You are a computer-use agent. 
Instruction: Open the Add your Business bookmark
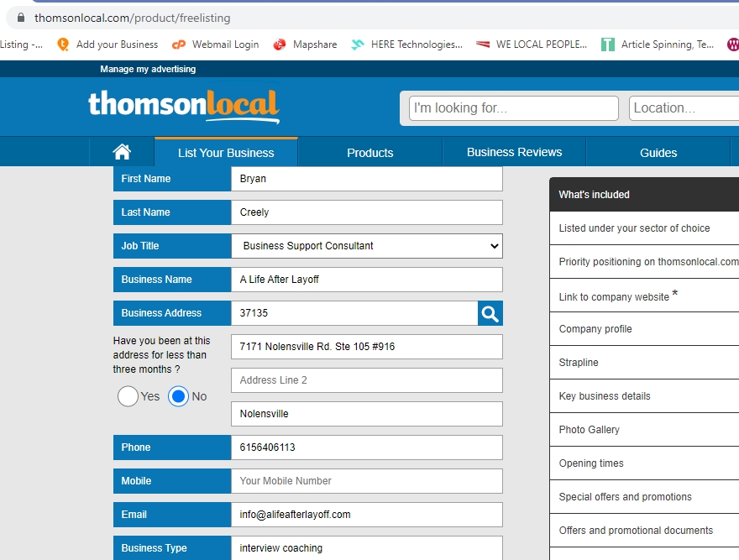point(107,44)
